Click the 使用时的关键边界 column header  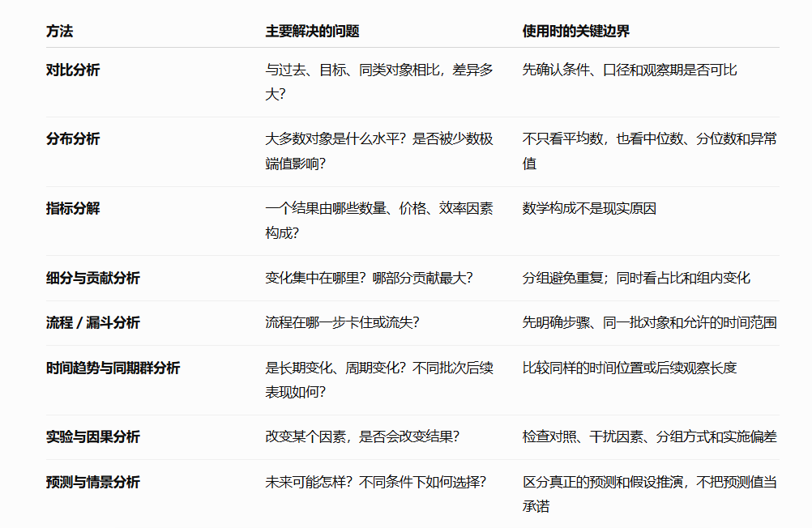(x=576, y=32)
